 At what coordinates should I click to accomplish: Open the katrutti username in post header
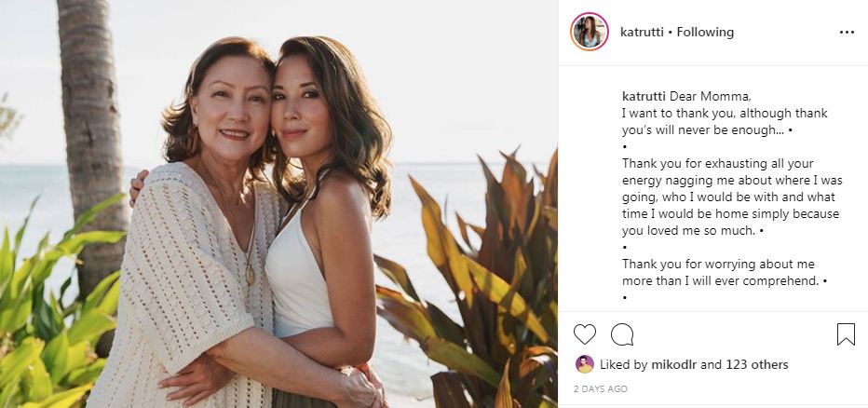[642, 33]
